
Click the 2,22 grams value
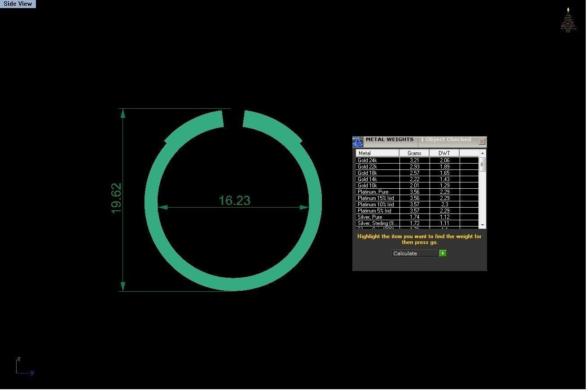click(414, 179)
